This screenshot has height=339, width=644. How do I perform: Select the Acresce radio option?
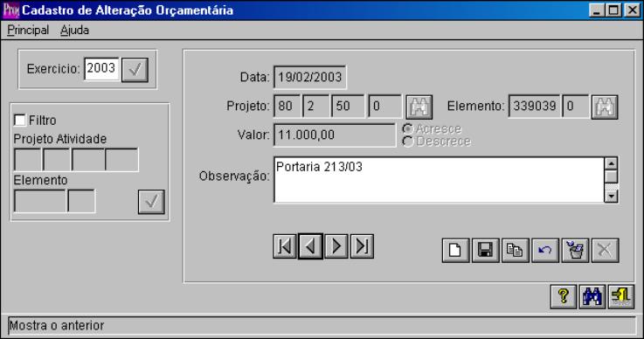click(407, 129)
